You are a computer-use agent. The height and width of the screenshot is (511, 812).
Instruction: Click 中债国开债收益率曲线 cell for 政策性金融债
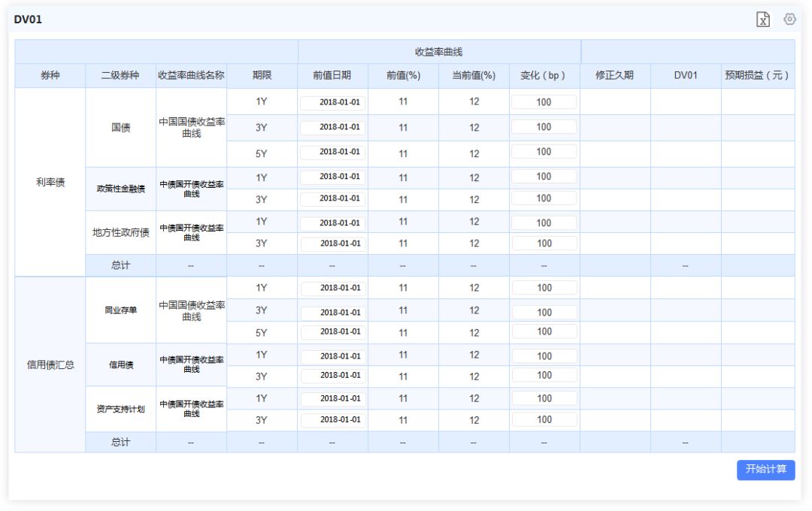[191, 189]
